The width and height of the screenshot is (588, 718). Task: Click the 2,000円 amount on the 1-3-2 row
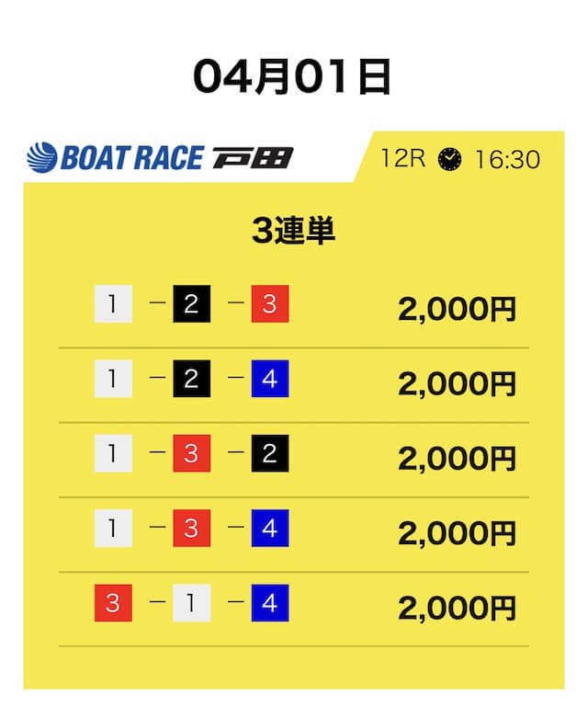click(x=457, y=458)
